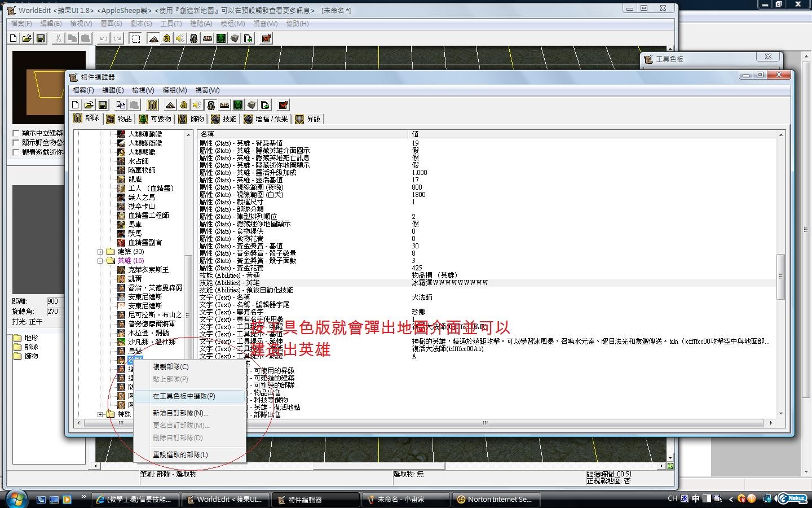Click Open map icon in WorldEdit toolbar
This screenshot has width=812, height=508.
27,38
